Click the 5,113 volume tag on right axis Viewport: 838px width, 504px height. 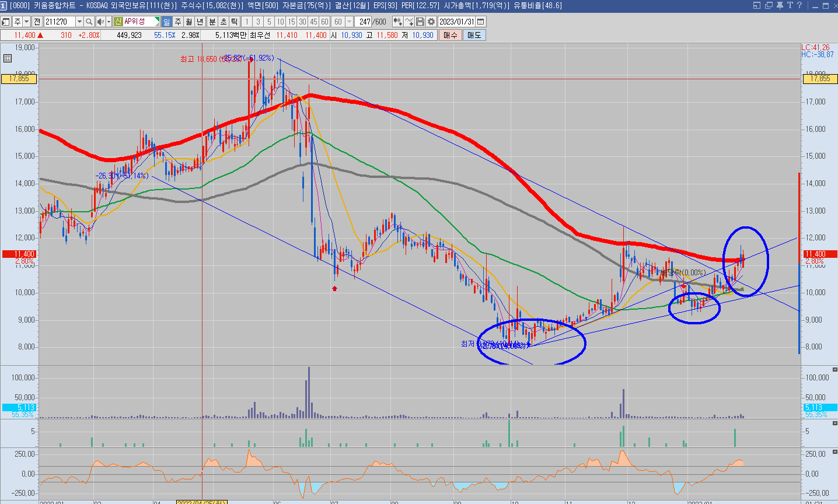click(x=820, y=407)
